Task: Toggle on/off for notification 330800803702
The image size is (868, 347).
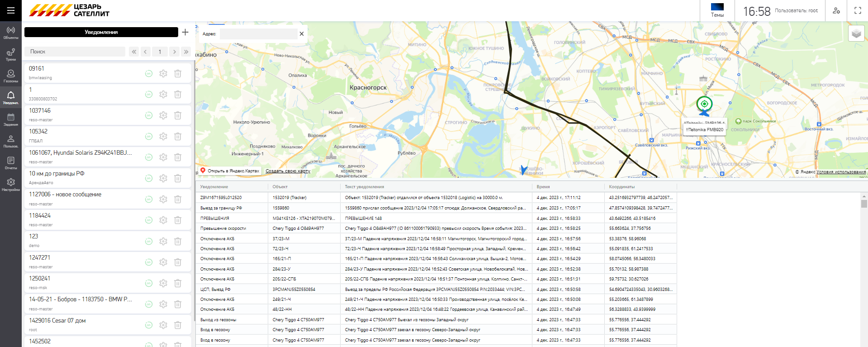Action: (149, 94)
